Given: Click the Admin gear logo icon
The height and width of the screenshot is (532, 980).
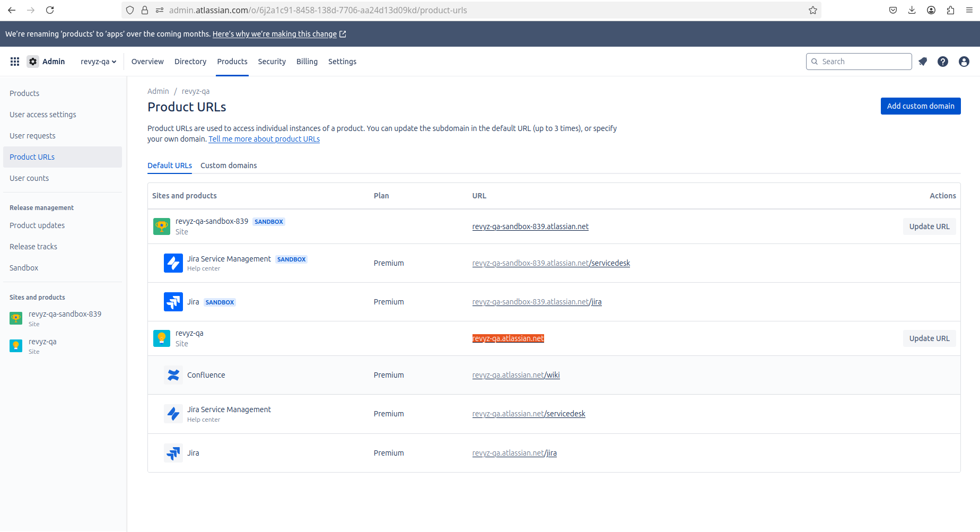Looking at the screenshot, I should pos(33,62).
